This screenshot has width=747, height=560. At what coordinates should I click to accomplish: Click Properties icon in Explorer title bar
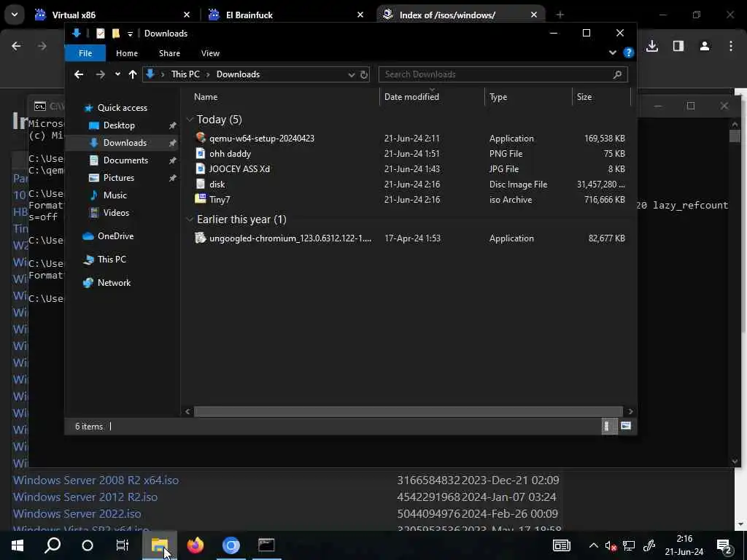(x=101, y=34)
